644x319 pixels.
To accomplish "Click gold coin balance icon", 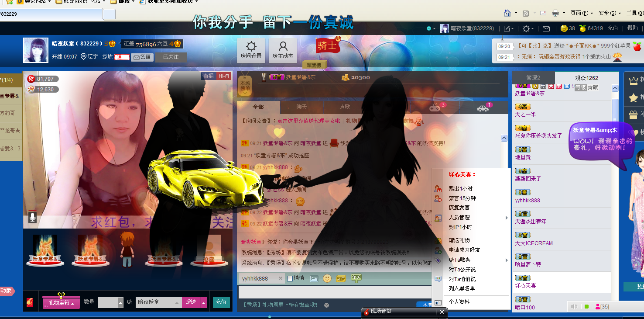I will point(564,28).
